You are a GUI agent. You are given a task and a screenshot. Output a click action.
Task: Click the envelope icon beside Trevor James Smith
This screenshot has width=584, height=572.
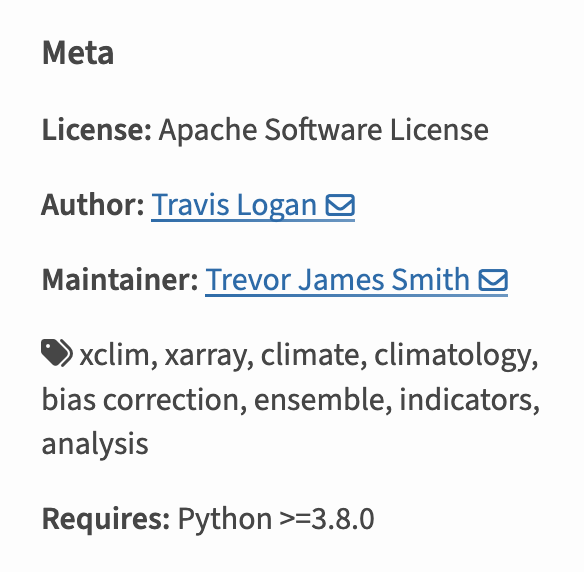[493, 280]
